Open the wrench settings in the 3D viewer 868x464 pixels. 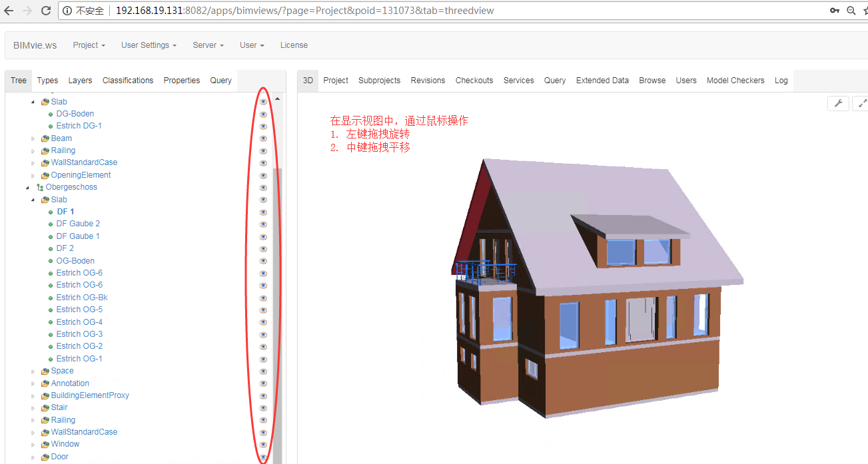pyautogui.click(x=838, y=103)
